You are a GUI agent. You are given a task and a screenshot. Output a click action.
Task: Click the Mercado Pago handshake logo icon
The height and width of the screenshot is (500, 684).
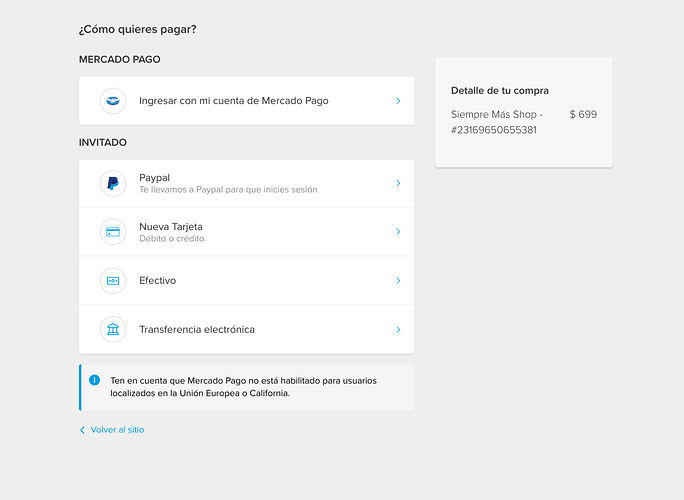113,101
